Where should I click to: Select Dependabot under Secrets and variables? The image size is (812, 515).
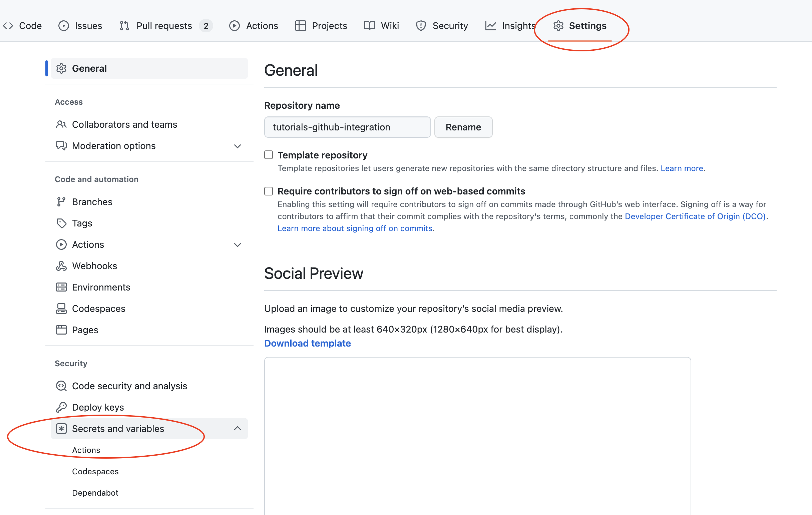95,493
